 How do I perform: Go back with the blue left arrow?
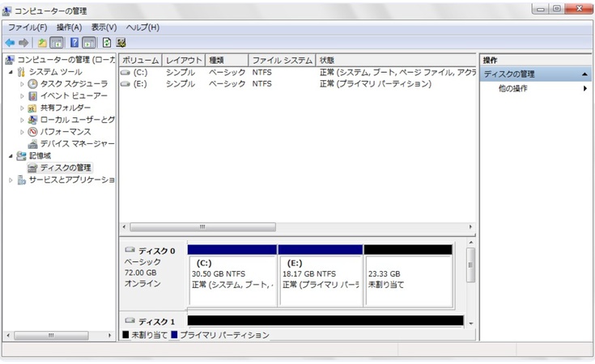pyautogui.click(x=10, y=43)
